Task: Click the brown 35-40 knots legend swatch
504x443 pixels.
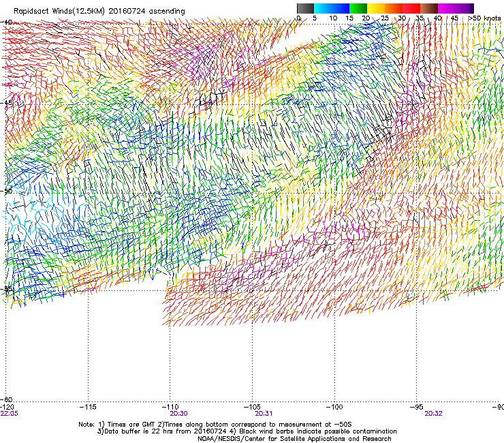Action: click(x=429, y=8)
